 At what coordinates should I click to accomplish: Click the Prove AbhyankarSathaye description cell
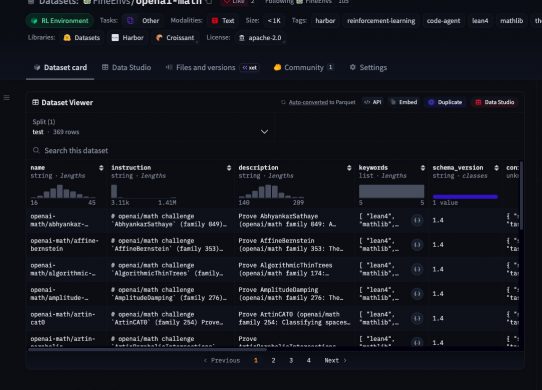click(x=295, y=220)
